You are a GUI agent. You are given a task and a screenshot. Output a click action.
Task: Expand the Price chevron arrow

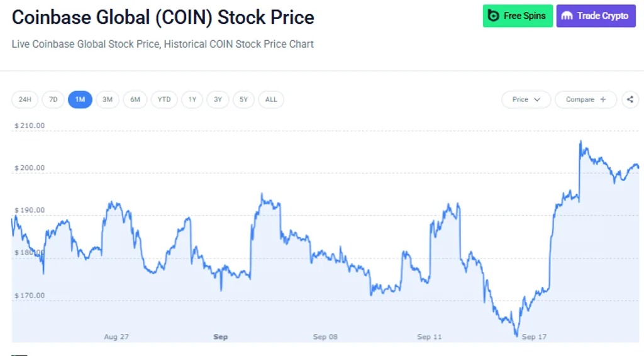coord(537,99)
